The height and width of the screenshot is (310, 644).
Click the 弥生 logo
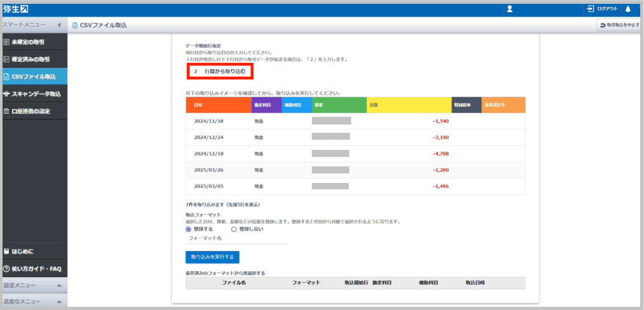[16, 9]
